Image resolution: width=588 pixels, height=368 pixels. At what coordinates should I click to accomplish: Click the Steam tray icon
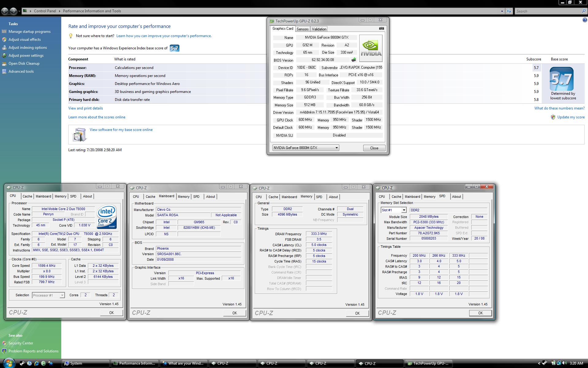point(545,363)
